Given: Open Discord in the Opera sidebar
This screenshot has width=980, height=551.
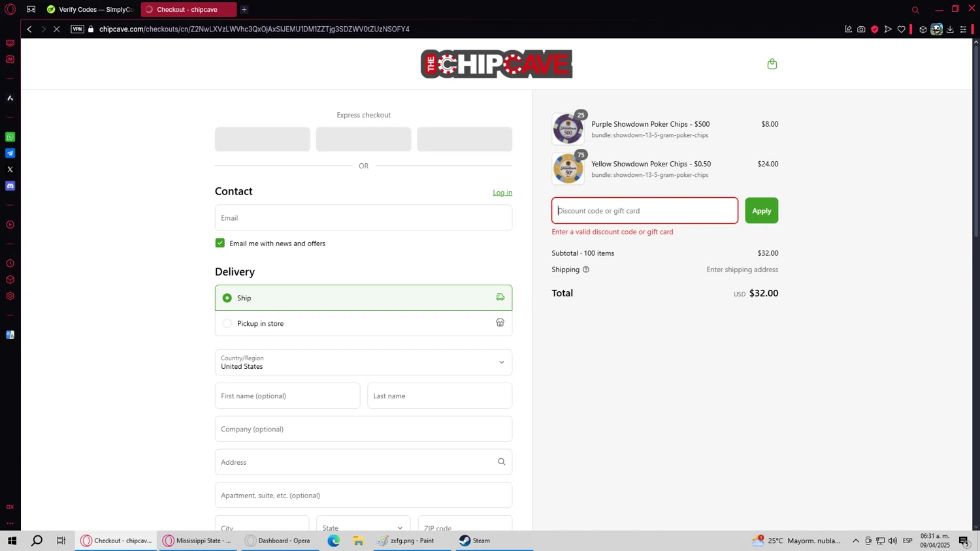Looking at the screenshot, I should pyautogui.click(x=10, y=186).
